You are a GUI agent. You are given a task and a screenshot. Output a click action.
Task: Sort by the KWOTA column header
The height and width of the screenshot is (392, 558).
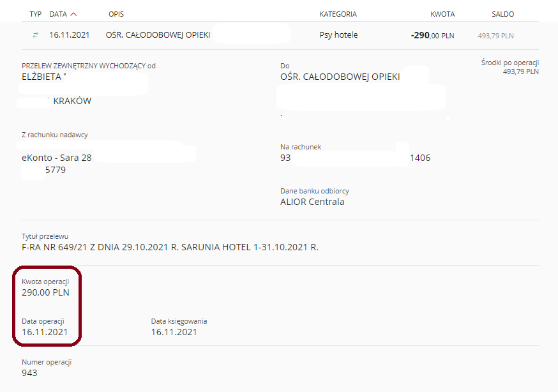tap(442, 14)
